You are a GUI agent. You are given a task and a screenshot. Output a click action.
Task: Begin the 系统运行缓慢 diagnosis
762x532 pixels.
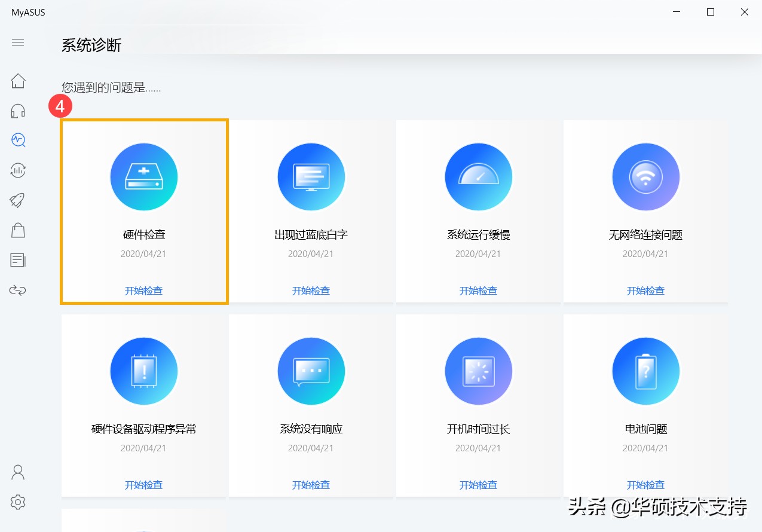tap(478, 291)
